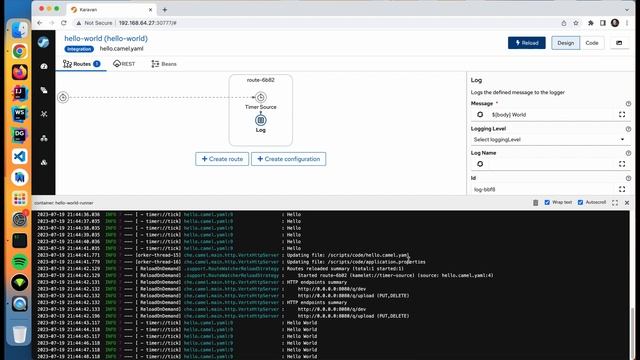This screenshot has width=640, height=360.
Task: Expand the Message field editor
Action: coord(622,115)
